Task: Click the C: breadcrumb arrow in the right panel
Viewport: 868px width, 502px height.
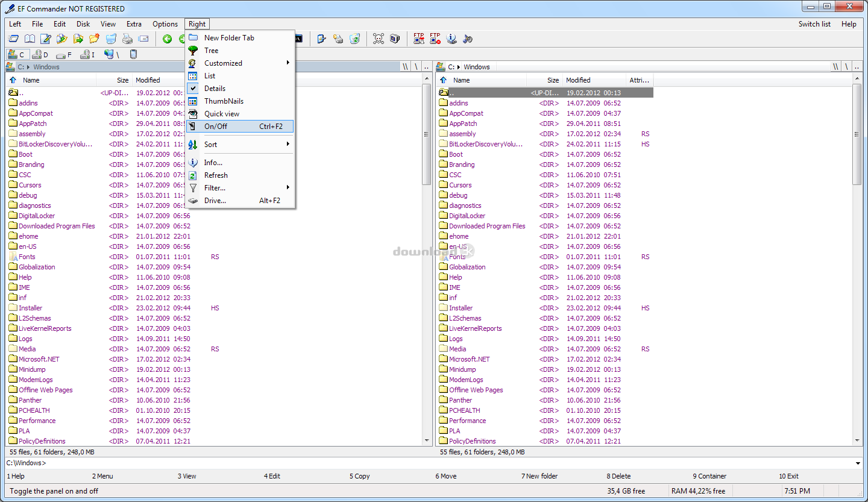Action: coord(458,67)
